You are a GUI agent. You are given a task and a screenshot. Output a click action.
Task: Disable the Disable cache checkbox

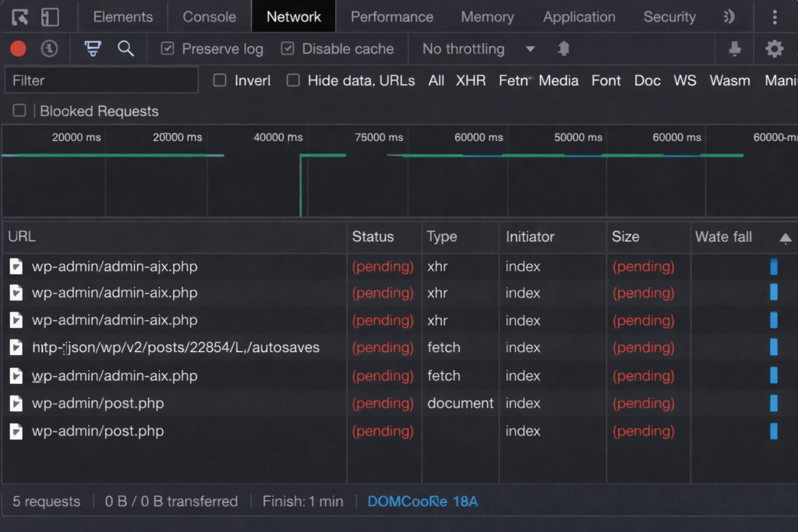pos(288,48)
